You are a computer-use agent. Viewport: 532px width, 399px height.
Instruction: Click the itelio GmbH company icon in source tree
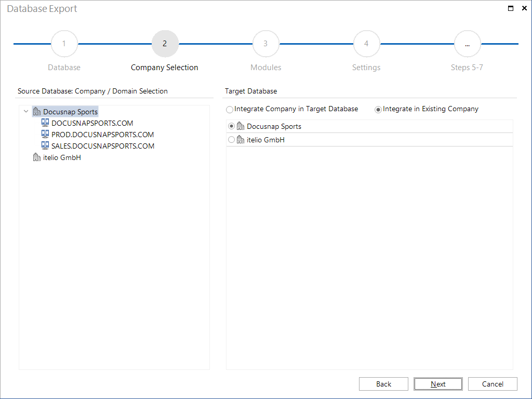[x=37, y=157]
